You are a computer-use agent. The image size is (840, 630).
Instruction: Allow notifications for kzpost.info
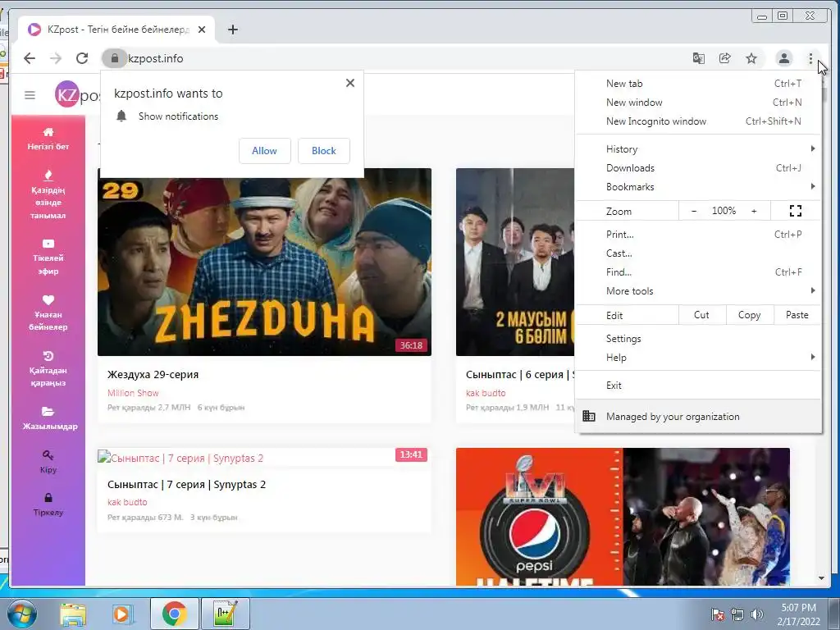(x=265, y=151)
